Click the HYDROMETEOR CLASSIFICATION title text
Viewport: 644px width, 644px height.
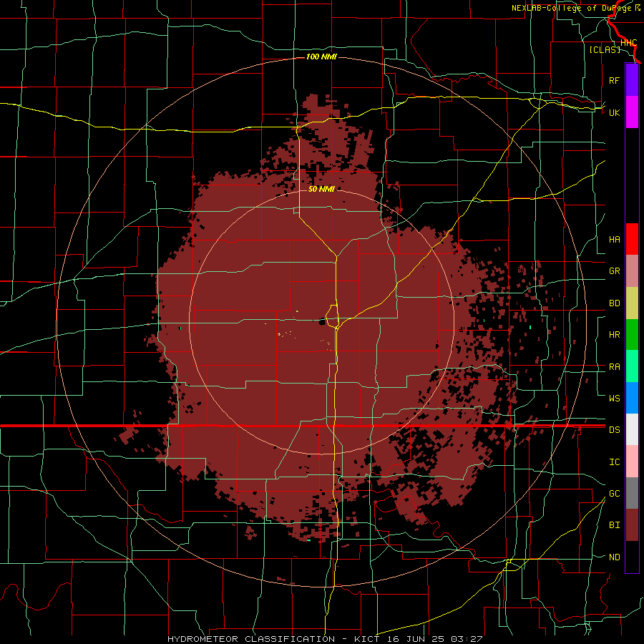click(251, 639)
